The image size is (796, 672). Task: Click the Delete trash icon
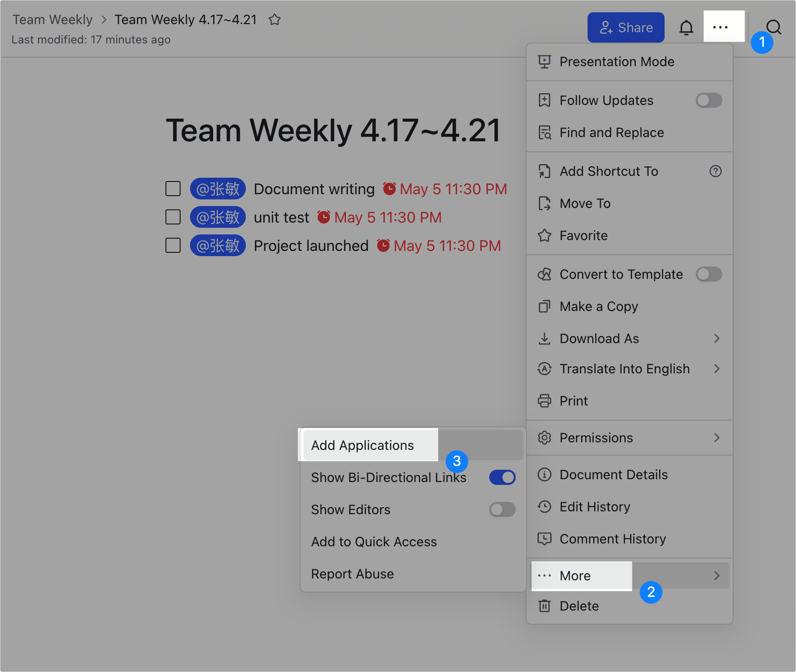[x=545, y=606]
